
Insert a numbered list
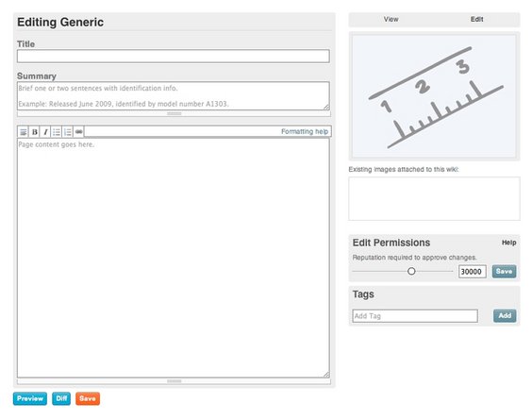pyautogui.click(x=68, y=132)
